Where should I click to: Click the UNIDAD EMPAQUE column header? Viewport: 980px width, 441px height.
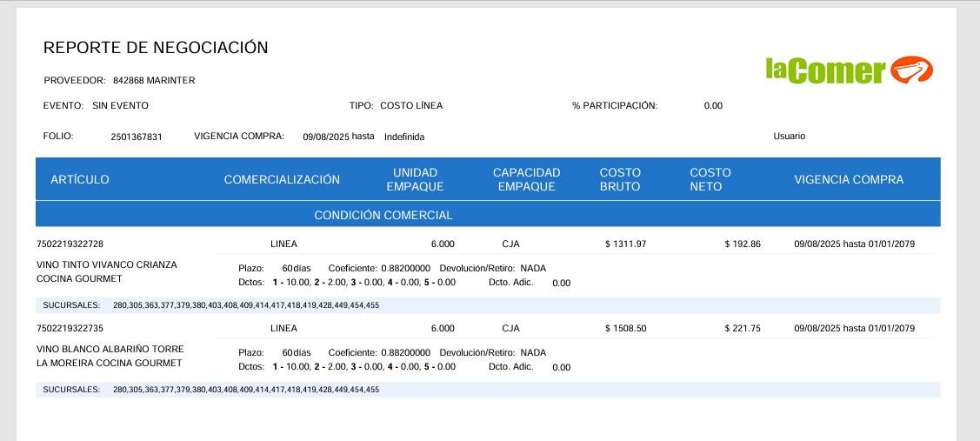[415, 180]
